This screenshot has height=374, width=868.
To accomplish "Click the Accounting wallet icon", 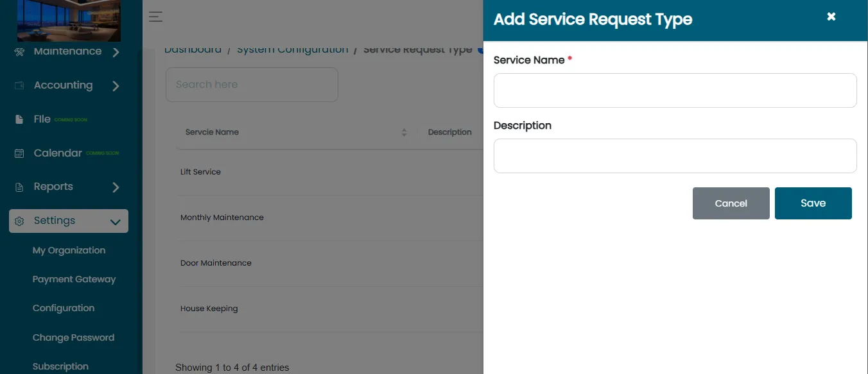I will 19,85.
